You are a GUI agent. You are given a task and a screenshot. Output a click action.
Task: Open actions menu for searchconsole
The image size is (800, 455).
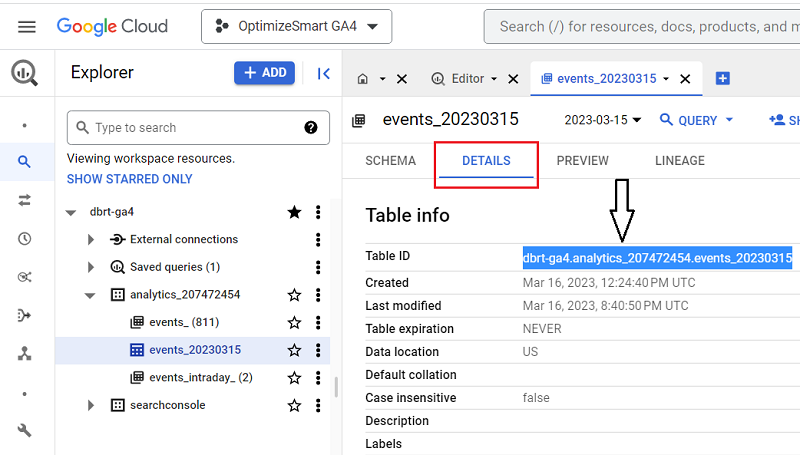[318, 406]
